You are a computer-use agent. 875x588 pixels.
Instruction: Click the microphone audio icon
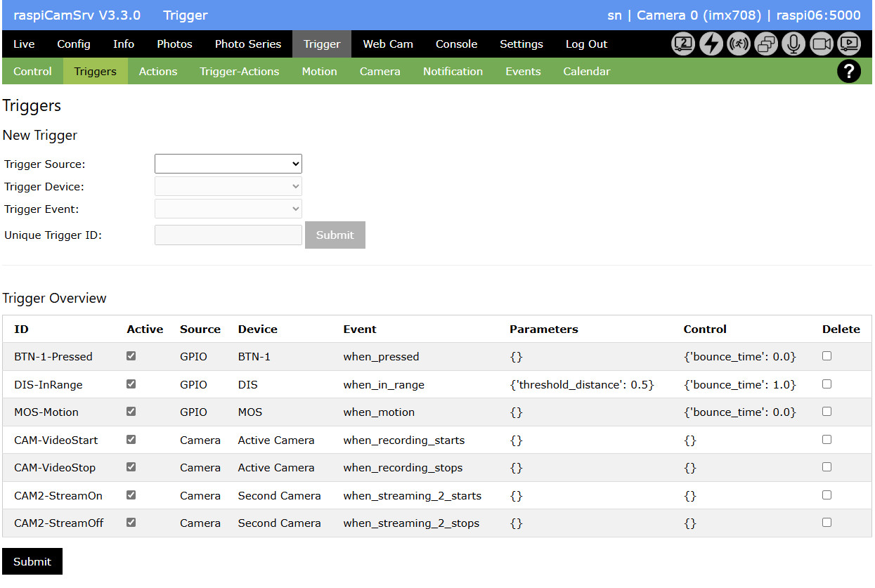(793, 44)
